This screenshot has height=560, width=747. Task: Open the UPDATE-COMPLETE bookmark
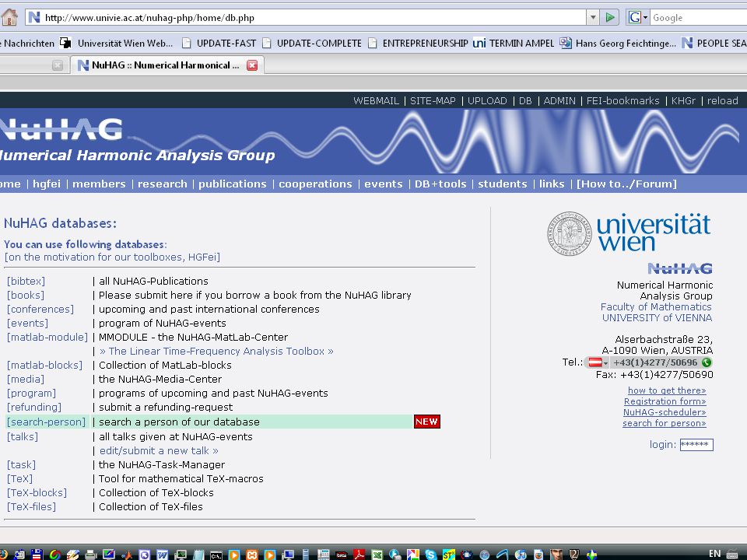pos(312,44)
